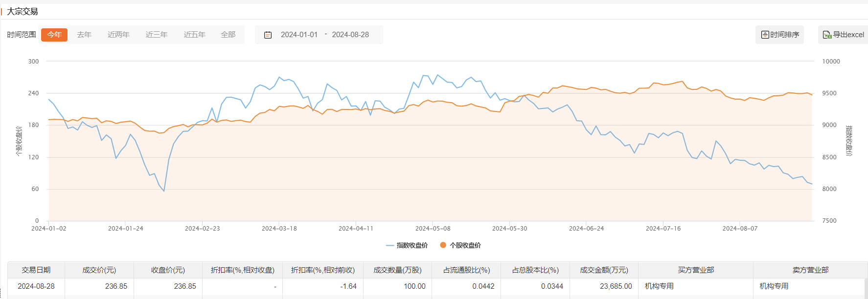This screenshot has height=299, width=868.
Task: Click the 导出excel button label
Action: 848,35
